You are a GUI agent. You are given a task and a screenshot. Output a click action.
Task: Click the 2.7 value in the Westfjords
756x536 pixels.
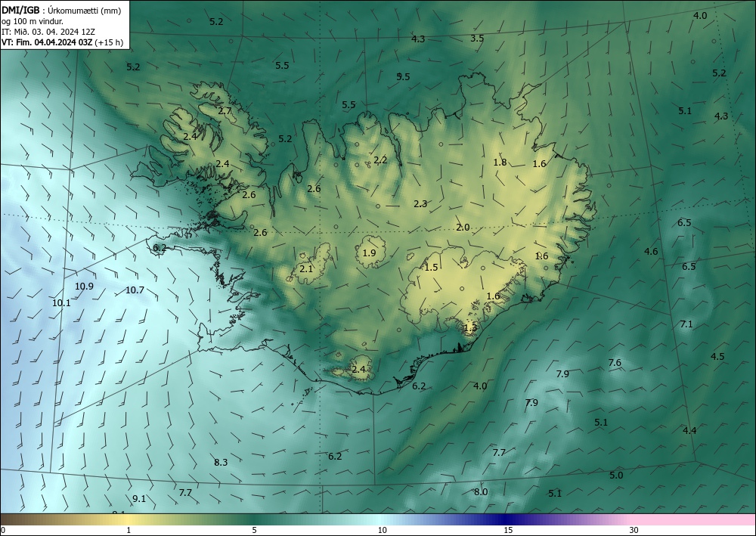pyautogui.click(x=225, y=110)
